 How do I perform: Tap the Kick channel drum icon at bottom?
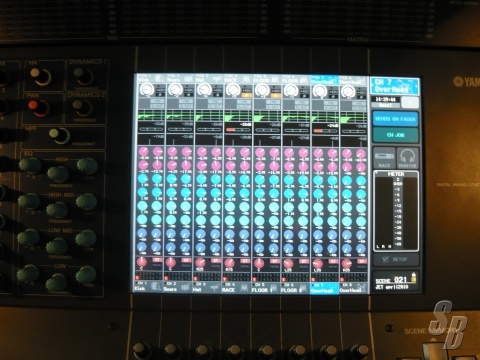(156, 287)
